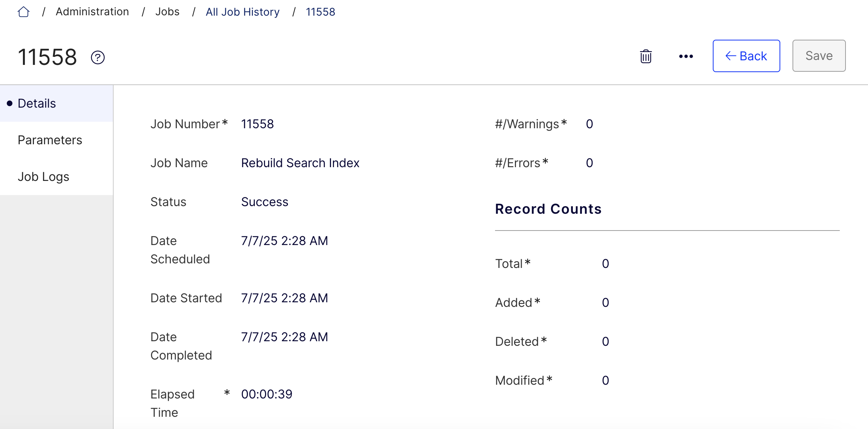Select the Status value Success
Viewport: 868px width, 429px height.
tap(264, 202)
